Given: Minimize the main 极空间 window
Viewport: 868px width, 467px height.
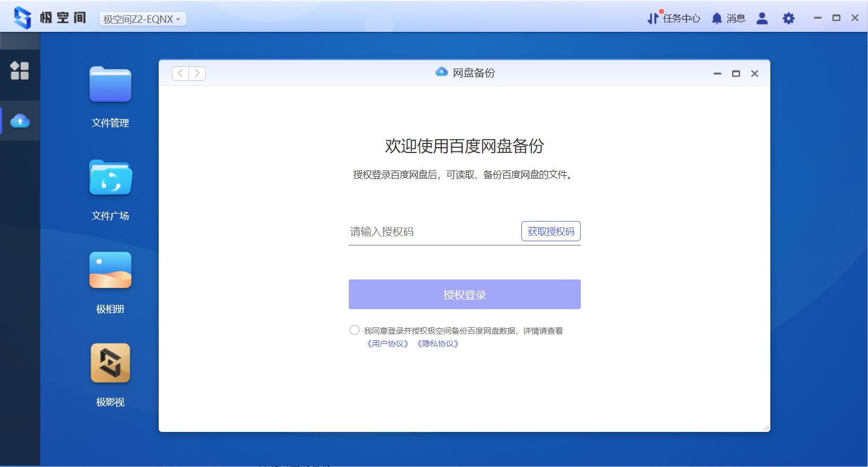Looking at the screenshot, I should pyautogui.click(x=818, y=18).
